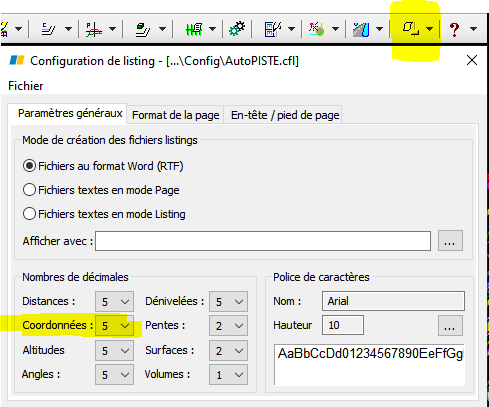This screenshot has height=407, width=489.
Task: Open dropdown arrow beside form editing icon
Action: pyautogui.click(x=291, y=29)
